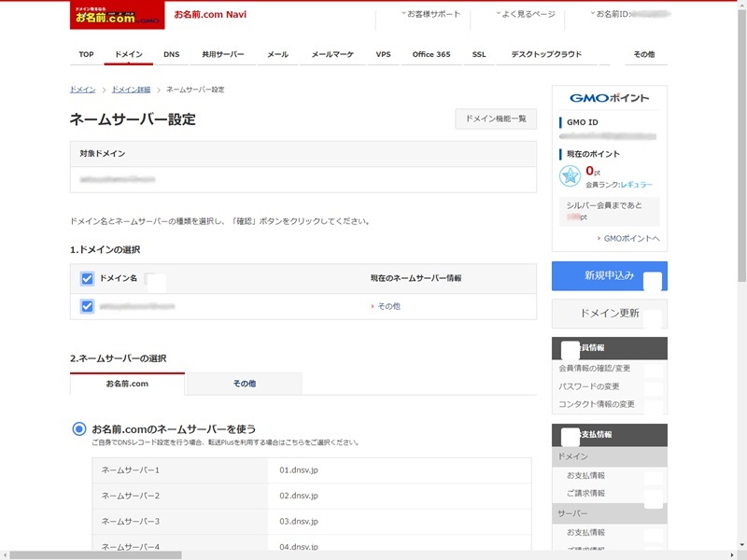Open the コンタクト情報の変更 sidebar link
Image resolution: width=747 pixels, height=560 pixels.
pyautogui.click(x=597, y=404)
